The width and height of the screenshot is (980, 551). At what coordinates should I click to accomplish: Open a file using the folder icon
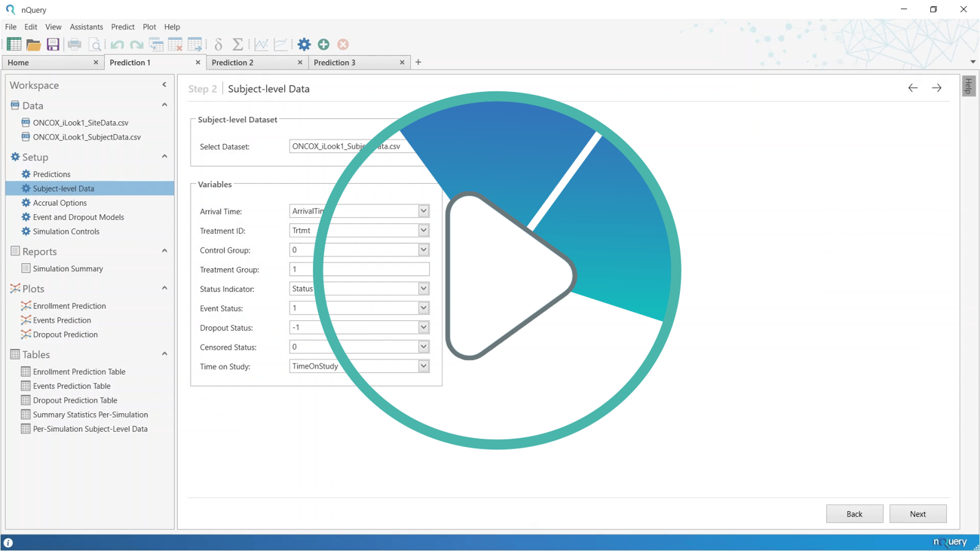(x=33, y=44)
